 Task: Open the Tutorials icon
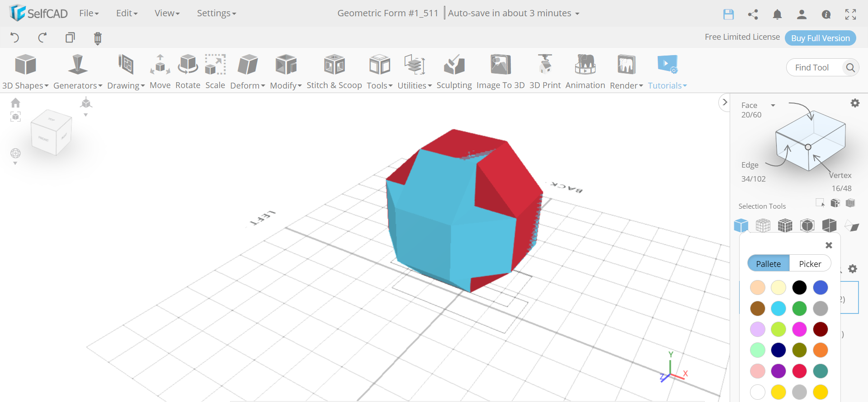click(x=667, y=72)
